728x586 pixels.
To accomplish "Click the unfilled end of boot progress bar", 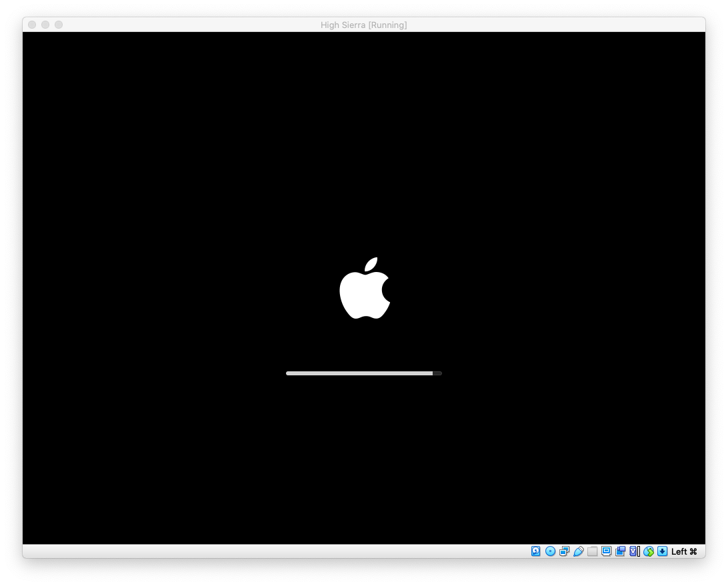I will click(437, 373).
